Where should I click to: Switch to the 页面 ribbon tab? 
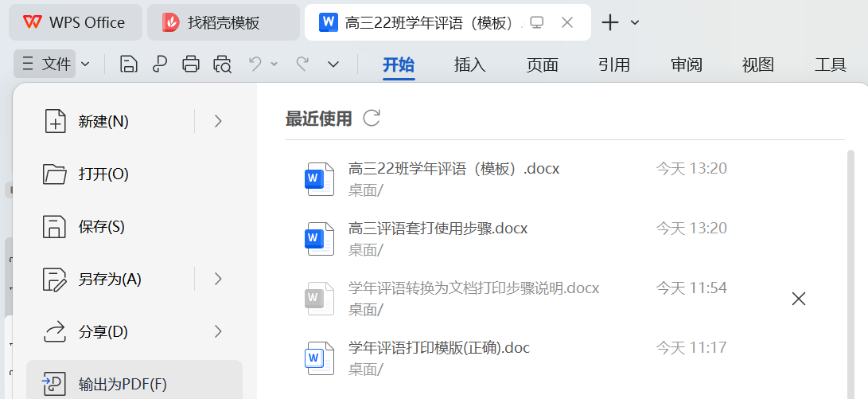[542, 65]
